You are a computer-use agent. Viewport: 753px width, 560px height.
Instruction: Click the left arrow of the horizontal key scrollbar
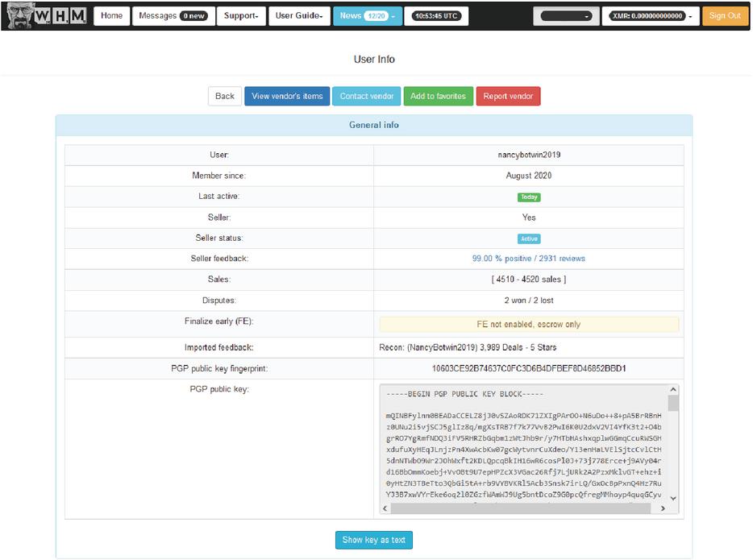pos(386,509)
